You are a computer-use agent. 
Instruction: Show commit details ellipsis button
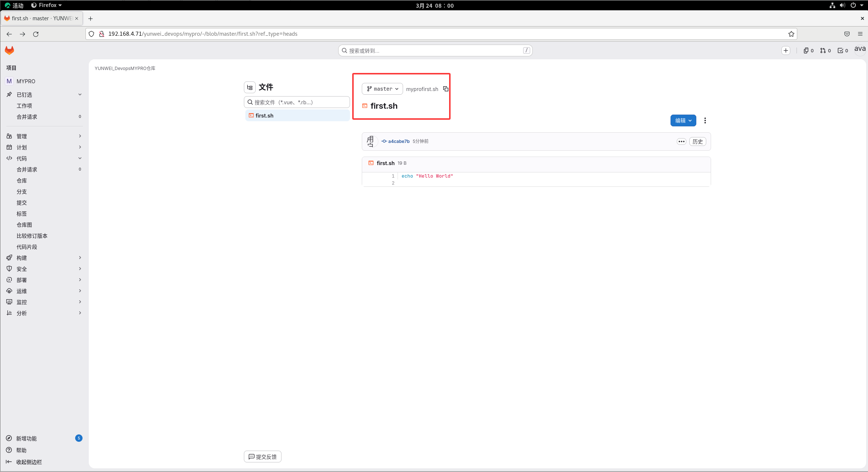[681, 141]
